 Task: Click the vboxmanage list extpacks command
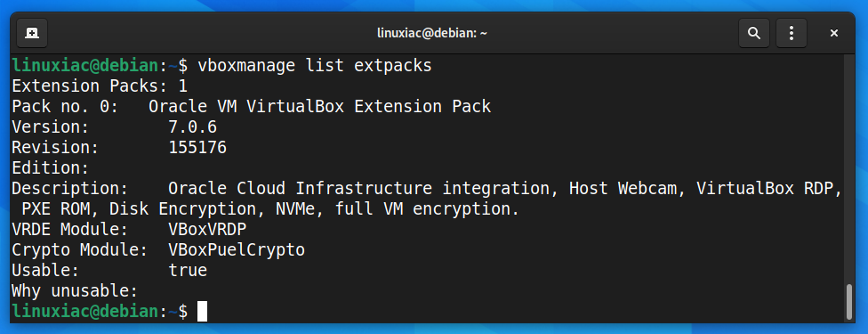click(x=315, y=66)
